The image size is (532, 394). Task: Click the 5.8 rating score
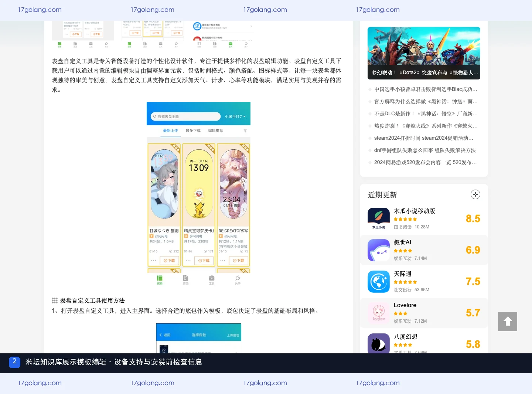click(473, 344)
